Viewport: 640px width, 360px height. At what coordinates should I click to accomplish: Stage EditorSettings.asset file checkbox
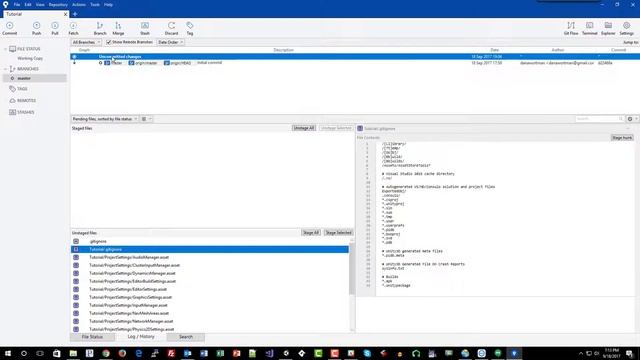tap(76, 289)
